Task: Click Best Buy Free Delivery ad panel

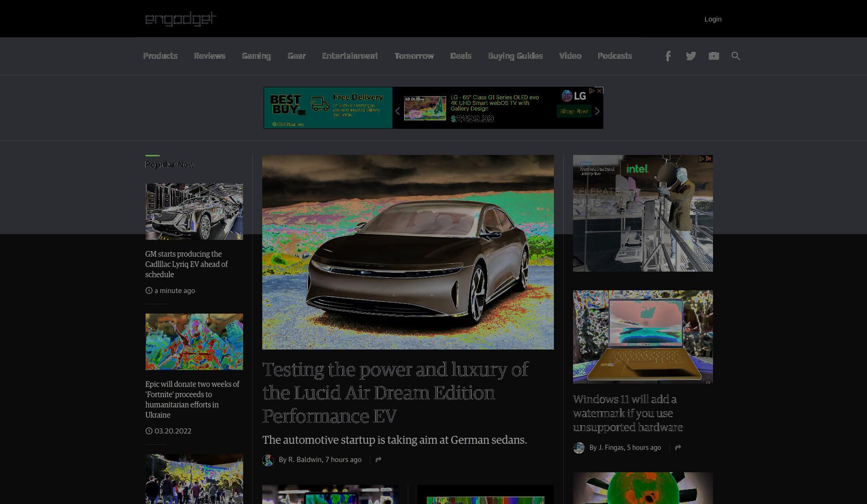Action: 328,108
